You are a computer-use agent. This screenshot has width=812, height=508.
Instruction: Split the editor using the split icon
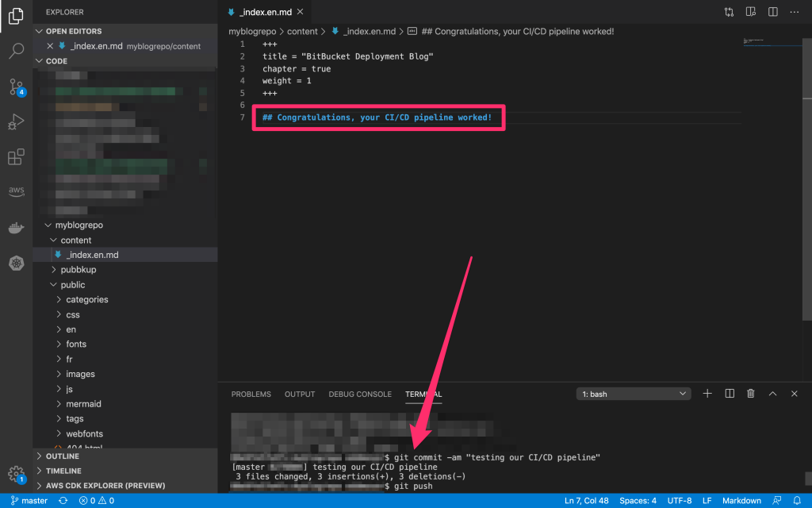770,12
